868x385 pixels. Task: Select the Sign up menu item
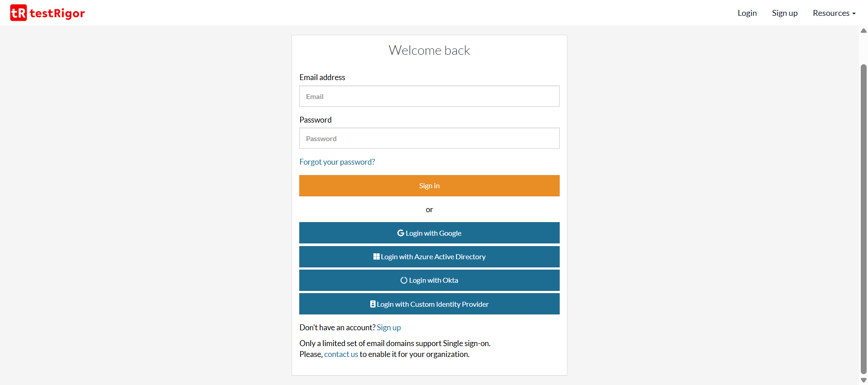784,13
